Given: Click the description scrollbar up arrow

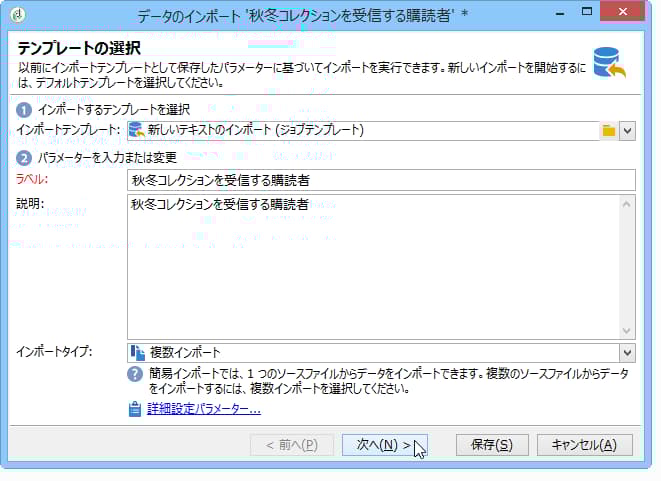Looking at the screenshot, I should pyautogui.click(x=627, y=204).
